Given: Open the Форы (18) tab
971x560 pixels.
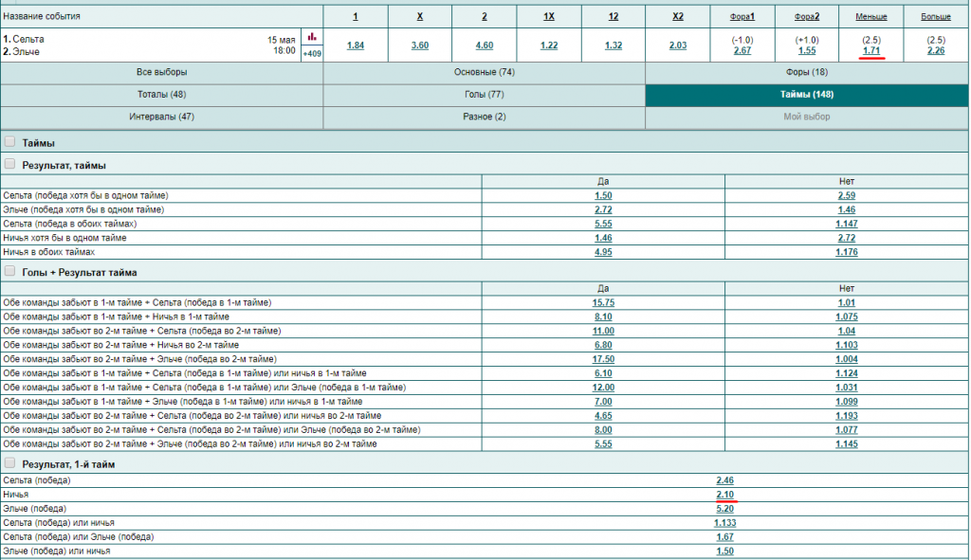Looking at the screenshot, I should coord(807,72).
